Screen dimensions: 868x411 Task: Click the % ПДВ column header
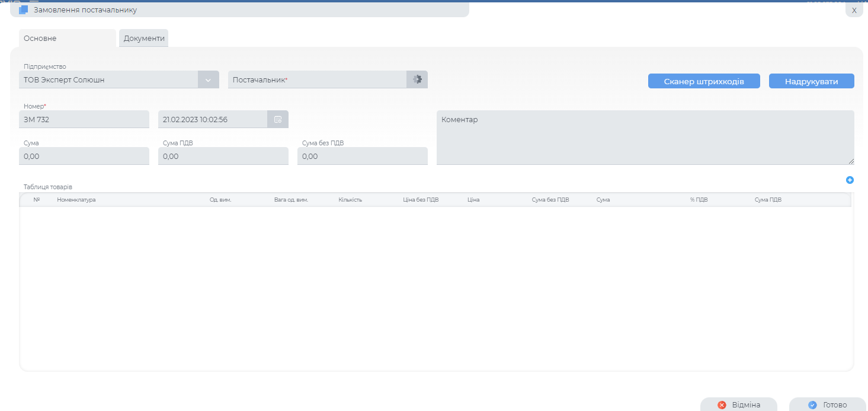699,200
